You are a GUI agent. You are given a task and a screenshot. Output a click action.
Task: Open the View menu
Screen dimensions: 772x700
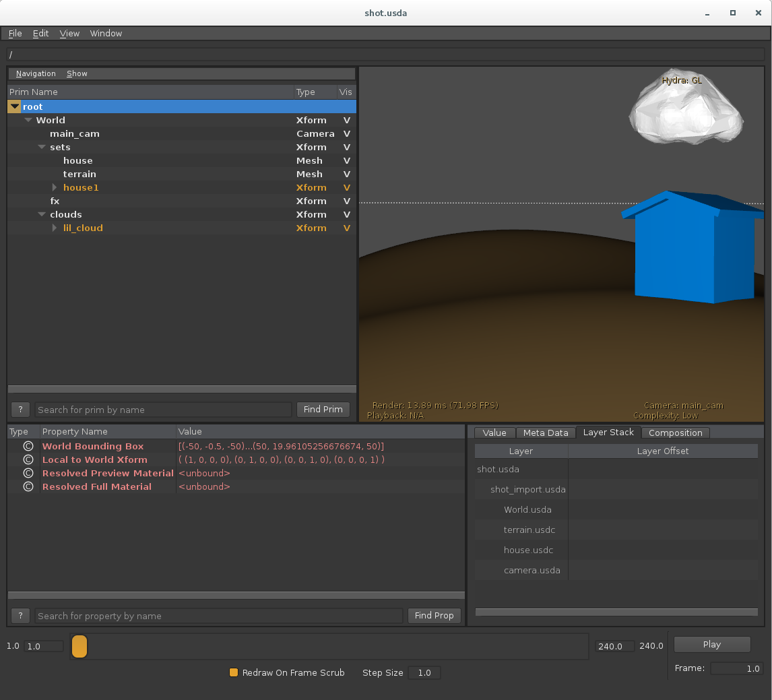[x=69, y=33]
